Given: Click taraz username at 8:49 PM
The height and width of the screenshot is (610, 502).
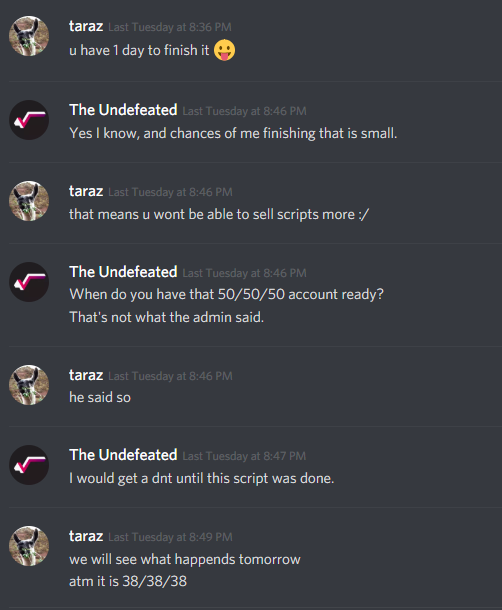Looking at the screenshot, I should [86, 536].
